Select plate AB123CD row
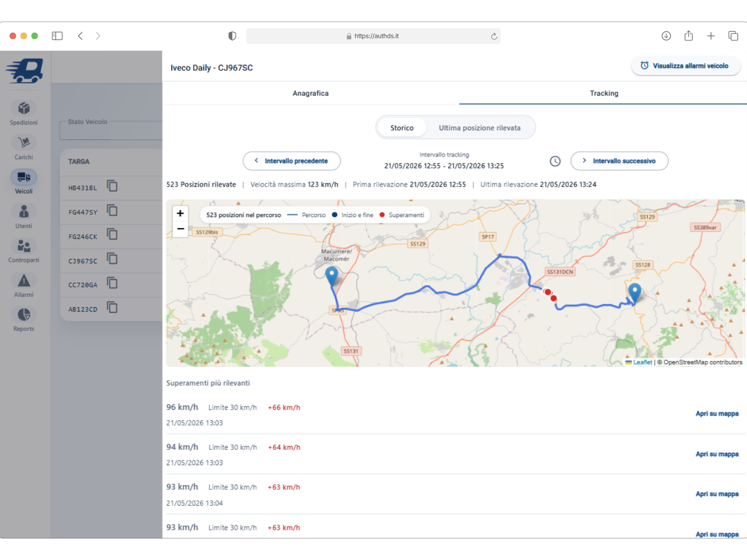The image size is (747, 560). point(111,309)
